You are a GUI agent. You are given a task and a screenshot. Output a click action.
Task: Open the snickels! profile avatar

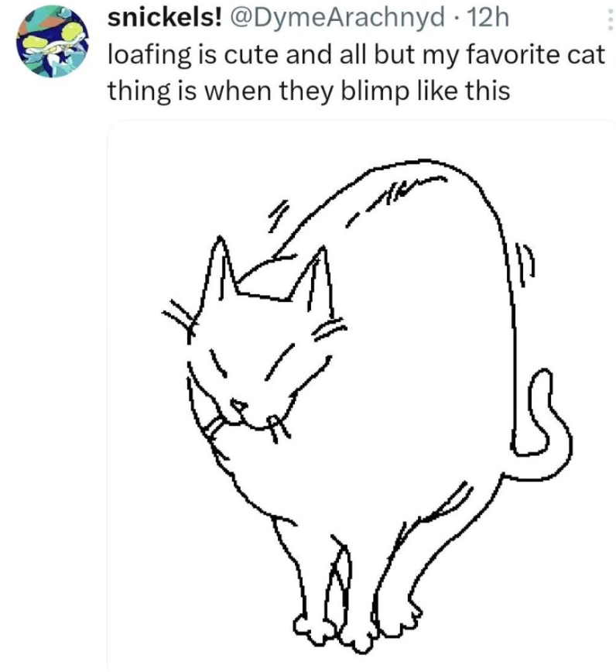(x=53, y=42)
